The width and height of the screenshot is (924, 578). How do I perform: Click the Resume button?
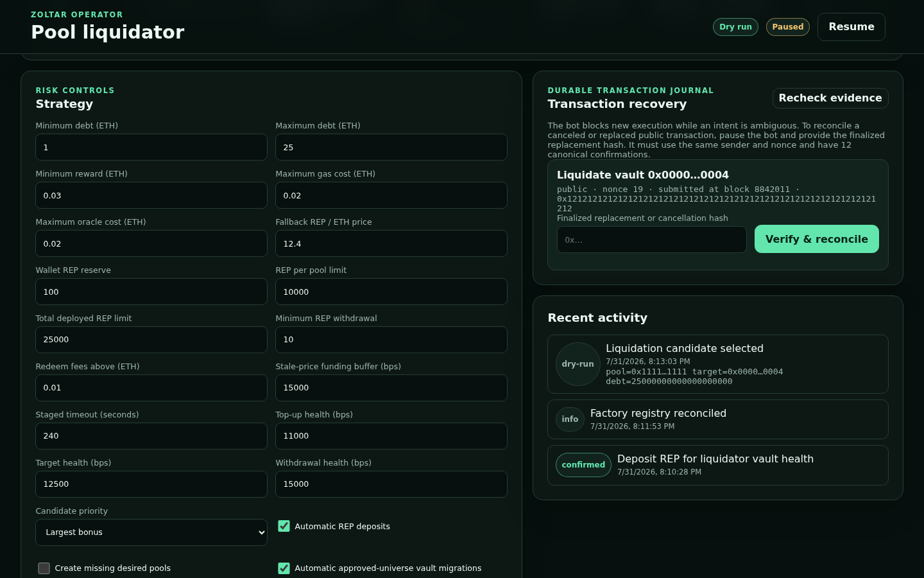coord(851,27)
